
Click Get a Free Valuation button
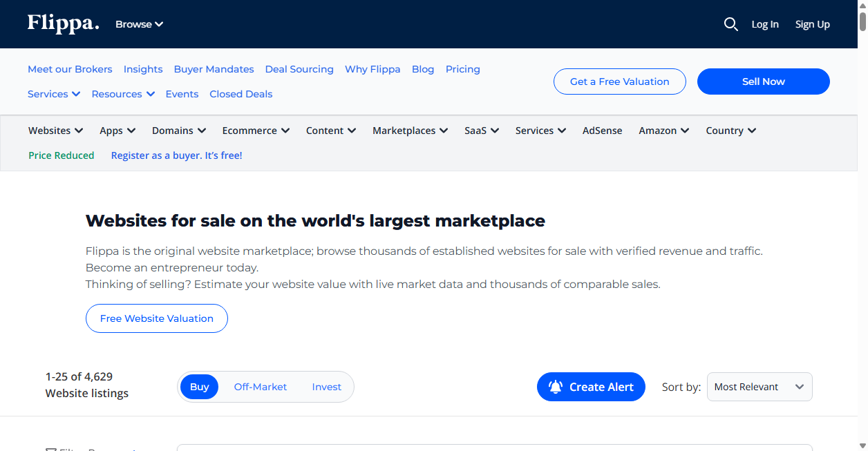pos(620,81)
